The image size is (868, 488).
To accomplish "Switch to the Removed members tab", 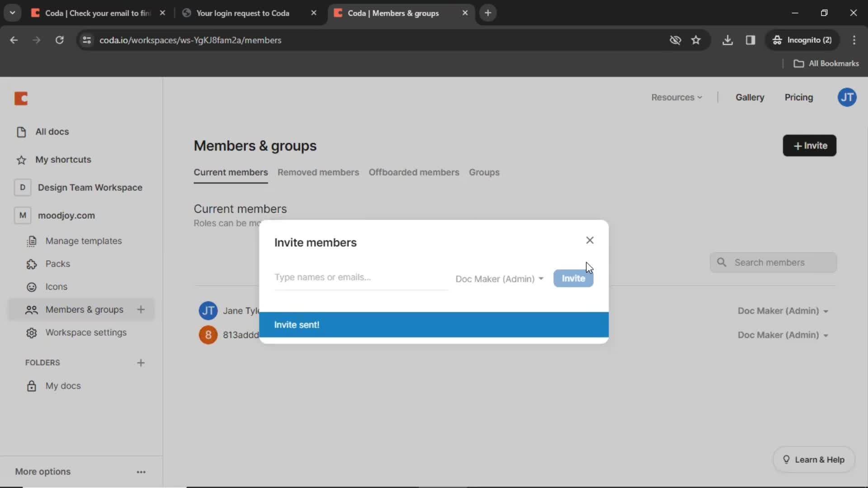I will pyautogui.click(x=318, y=172).
